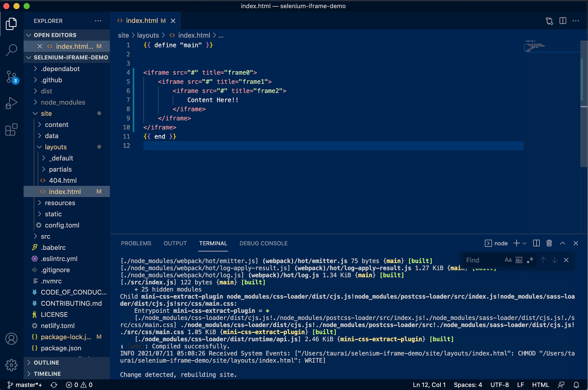Image resolution: width=588 pixels, height=390 pixels.
Task: Split the editor
Action: 563,21
